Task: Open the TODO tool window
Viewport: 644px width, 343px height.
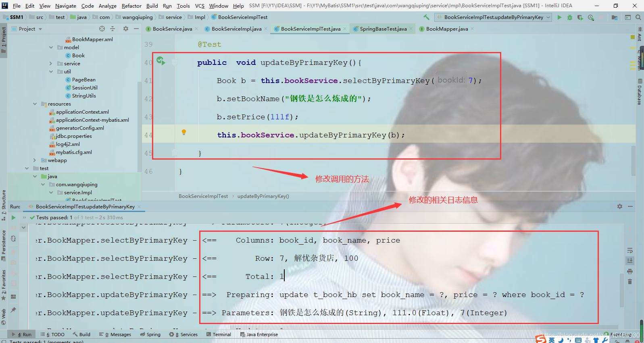Action: pos(53,335)
